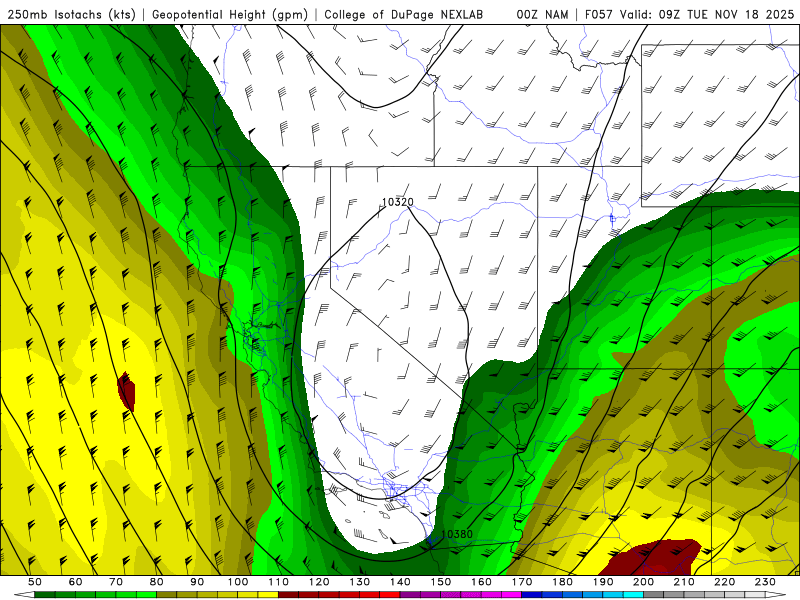Click the legend value 50

pyautogui.click(x=35, y=582)
